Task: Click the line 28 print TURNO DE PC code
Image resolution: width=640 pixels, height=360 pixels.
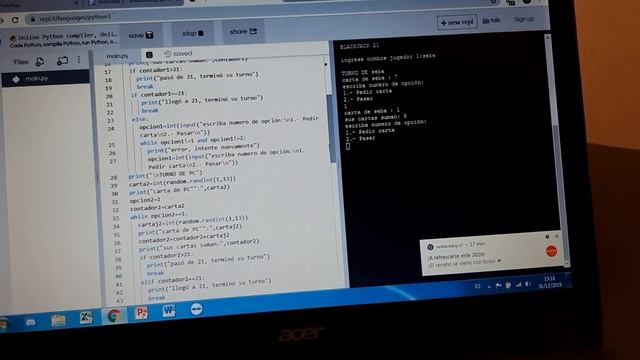Action: pyautogui.click(x=165, y=175)
